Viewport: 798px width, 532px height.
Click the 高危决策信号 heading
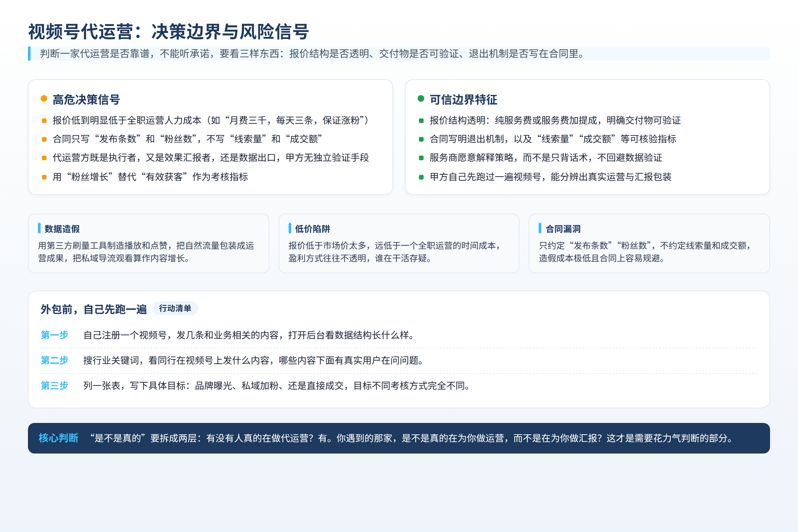pyautogui.click(x=86, y=100)
